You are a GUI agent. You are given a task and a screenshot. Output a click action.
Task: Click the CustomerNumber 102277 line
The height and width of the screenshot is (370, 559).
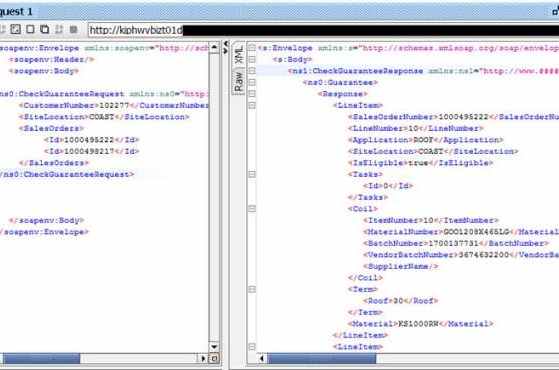coord(114,106)
